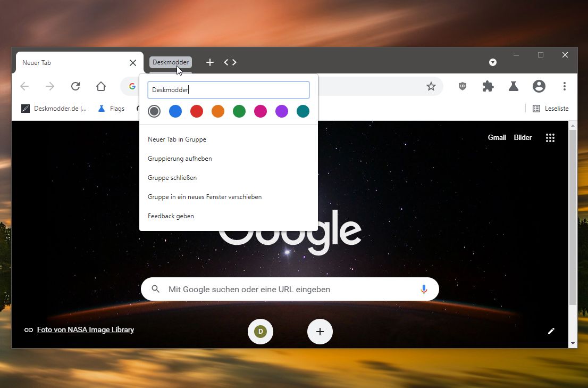Choose Gruppe schließen

click(229, 177)
